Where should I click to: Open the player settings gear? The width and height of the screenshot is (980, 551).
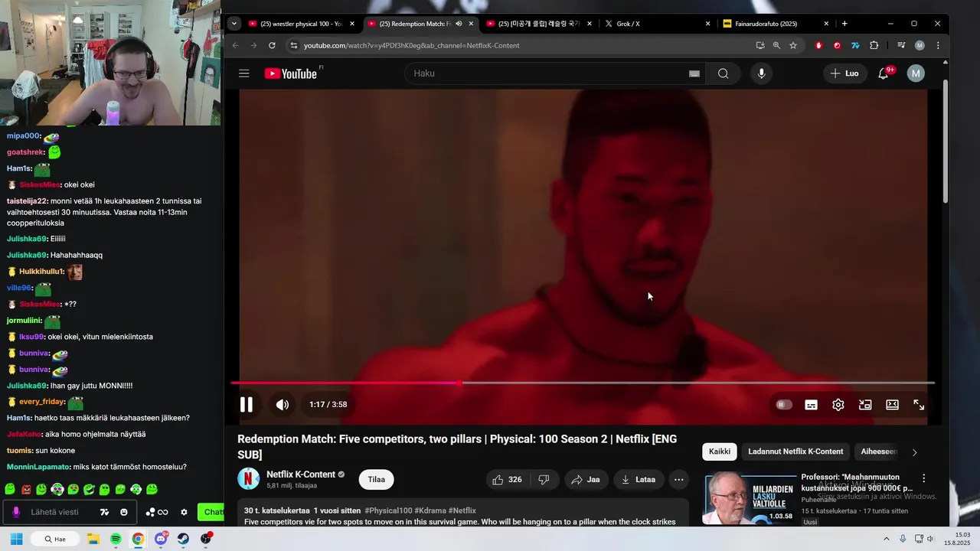(x=838, y=405)
